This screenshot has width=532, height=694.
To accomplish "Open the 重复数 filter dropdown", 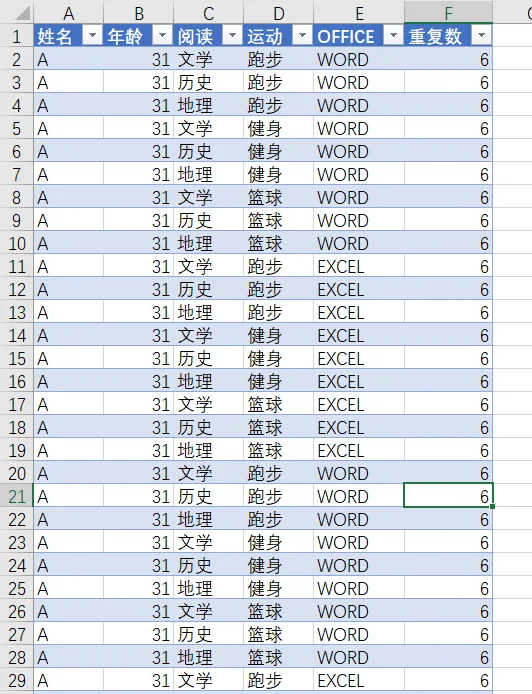I will point(482,35).
